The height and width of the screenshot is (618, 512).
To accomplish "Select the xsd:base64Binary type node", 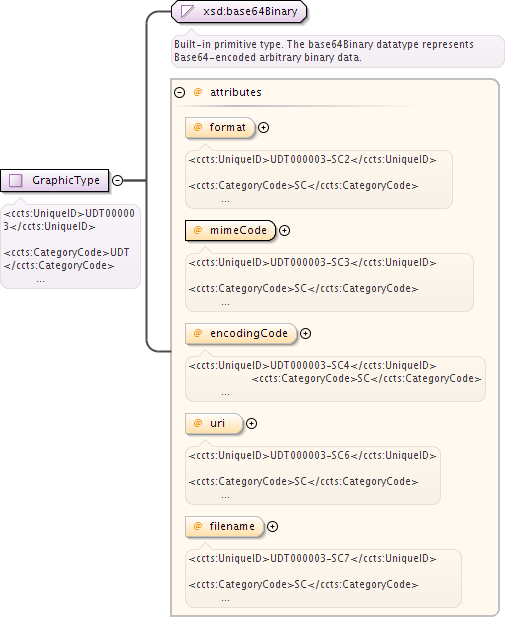I will pyautogui.click(x=239, y=11).
